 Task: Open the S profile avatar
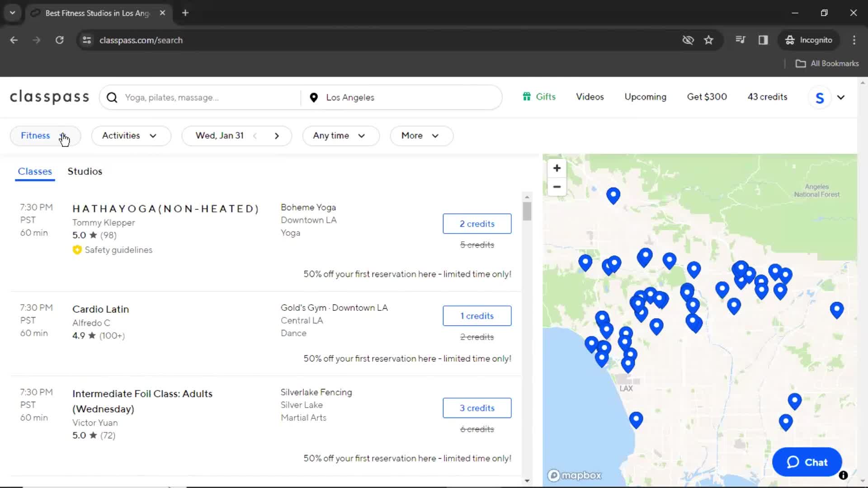(x=820, y=98)
